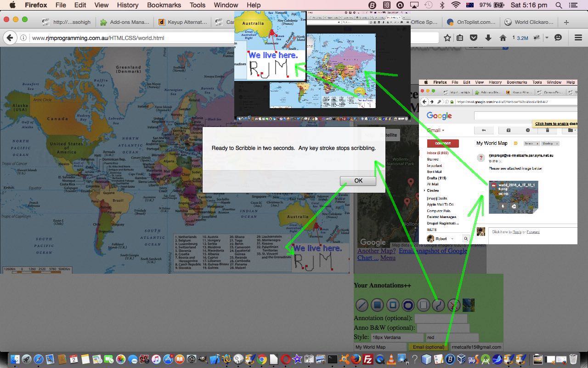Switch to the Add-ons Manager tab
The width and height of the screenshot is (588, 368).
[x=124, y=22]
